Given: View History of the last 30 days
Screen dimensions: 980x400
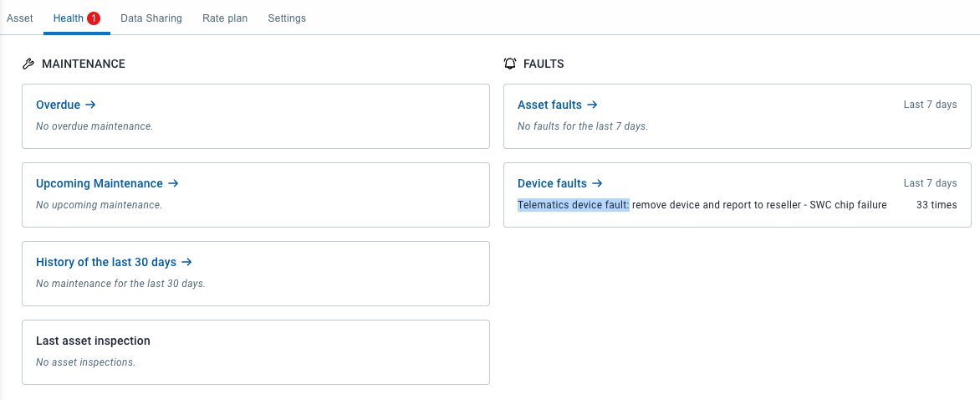Looking at the screenshot, I should (x=106, y=262).
